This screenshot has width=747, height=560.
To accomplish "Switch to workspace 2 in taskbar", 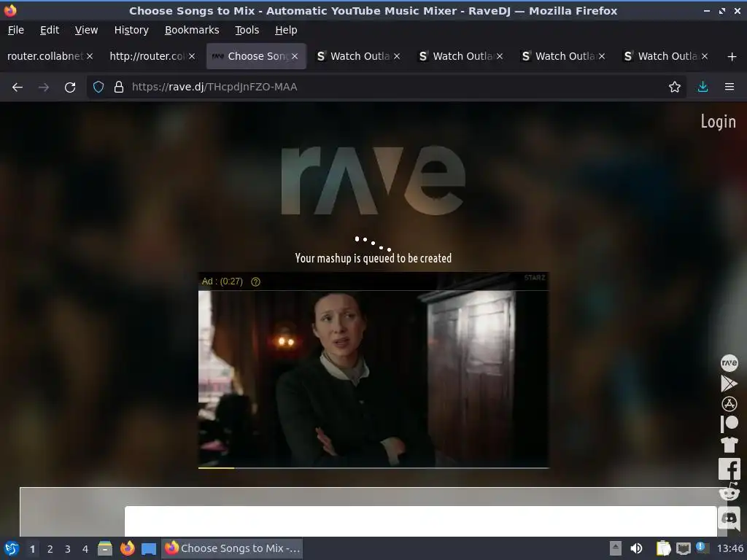I will [x=50, y=549].
